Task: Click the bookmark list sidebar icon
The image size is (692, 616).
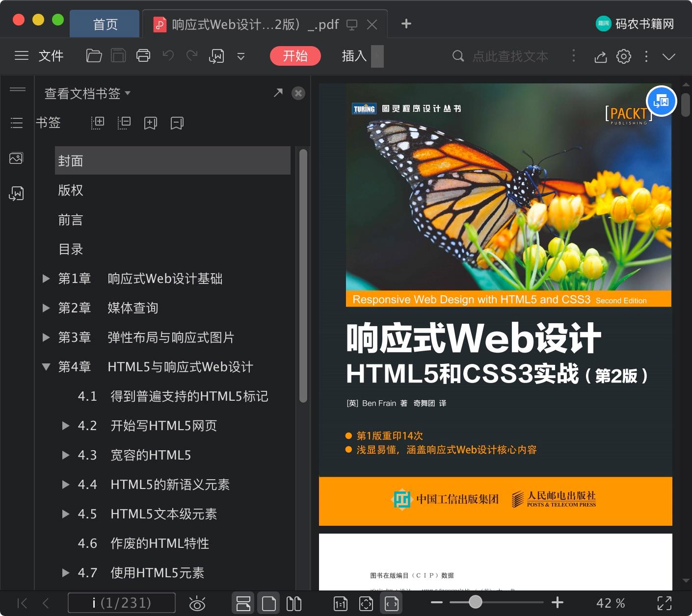Action: [x=17, y=123]
